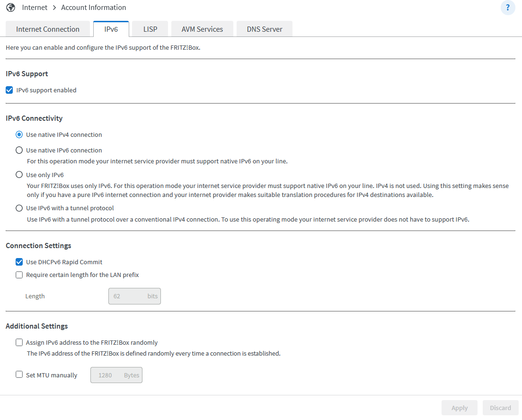Click the Apply button
522x420 pixels.
[460, 408]
